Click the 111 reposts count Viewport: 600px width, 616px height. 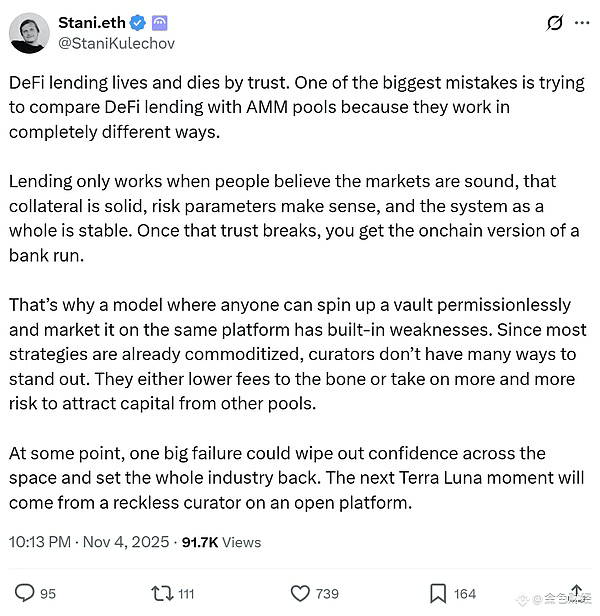[x=185, y=594]
